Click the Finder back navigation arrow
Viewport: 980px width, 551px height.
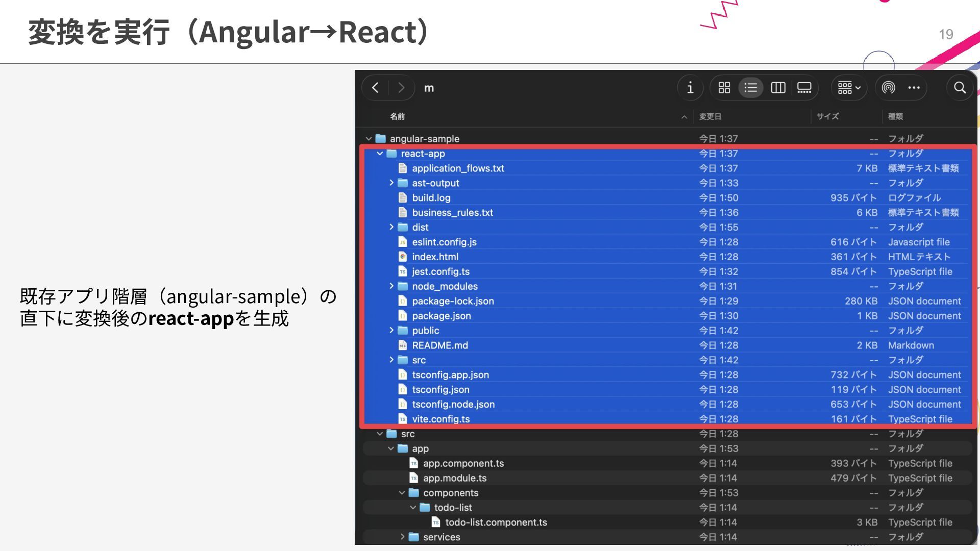(376, 88)
